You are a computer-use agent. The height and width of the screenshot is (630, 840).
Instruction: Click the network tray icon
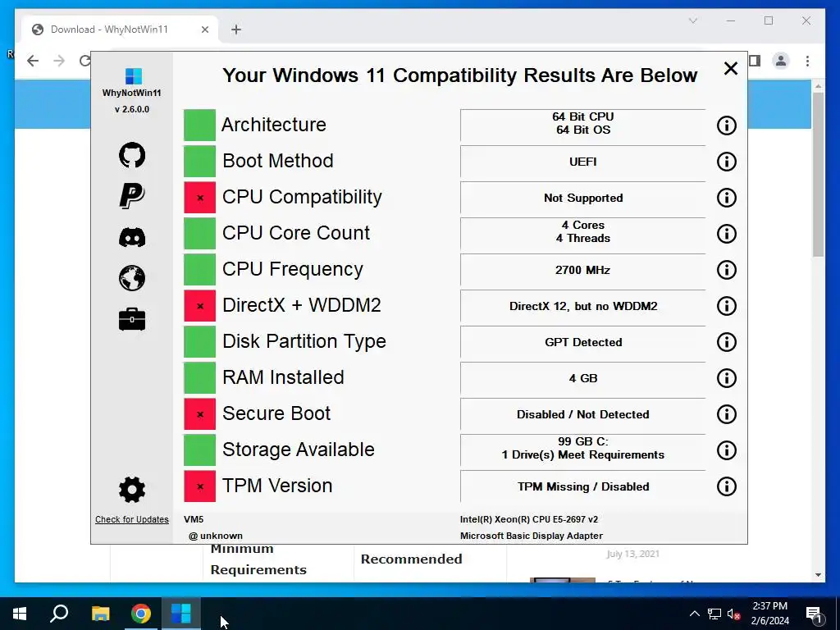pyautogui.click(x=714, y=614)
